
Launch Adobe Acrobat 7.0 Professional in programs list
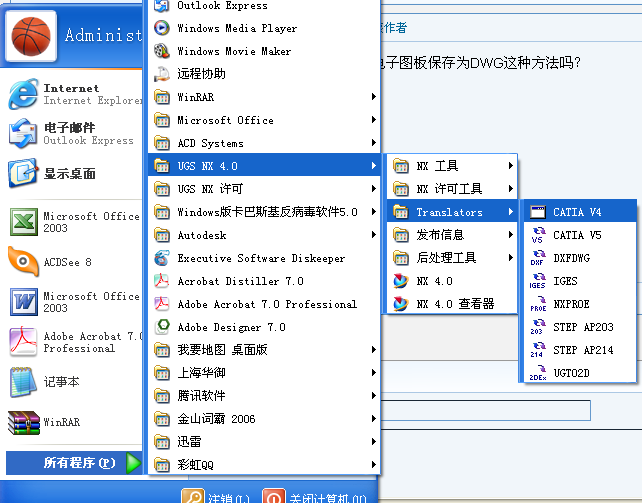tap(264, 304)
